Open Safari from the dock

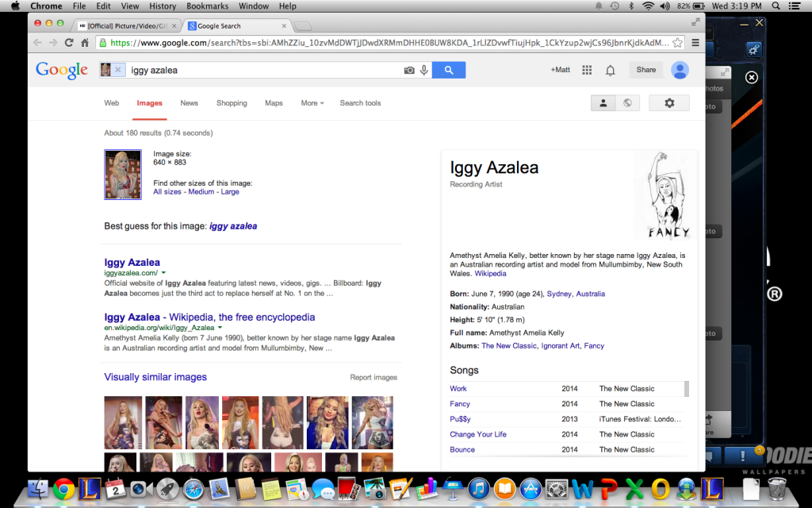[193, 489]
